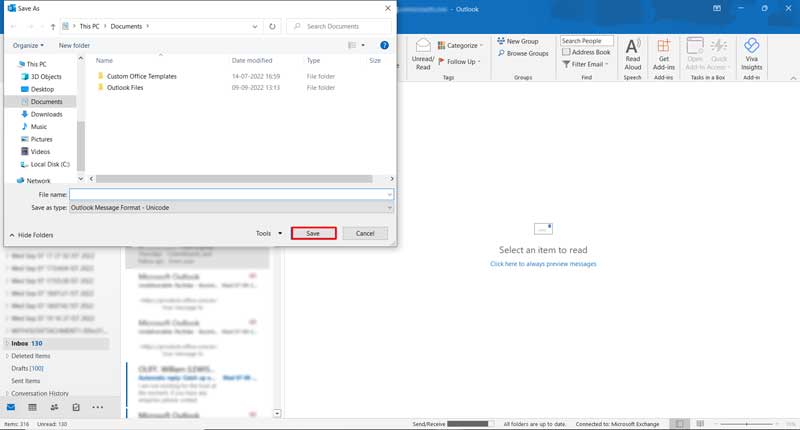Select This PC in the dialog sidebar

tap(32, 64)
